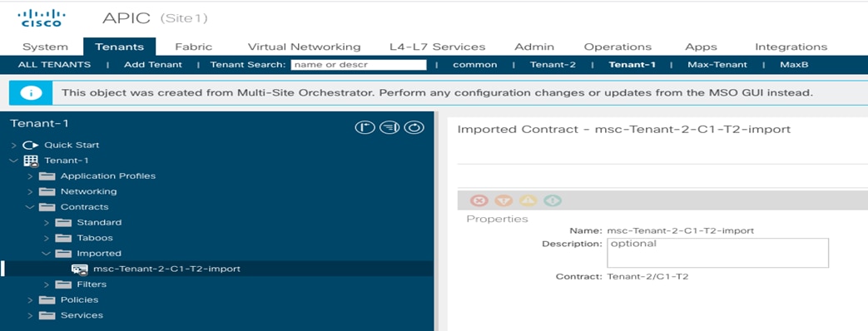
Task: Collapse the Contracts chevron
Action: point(31,207)
